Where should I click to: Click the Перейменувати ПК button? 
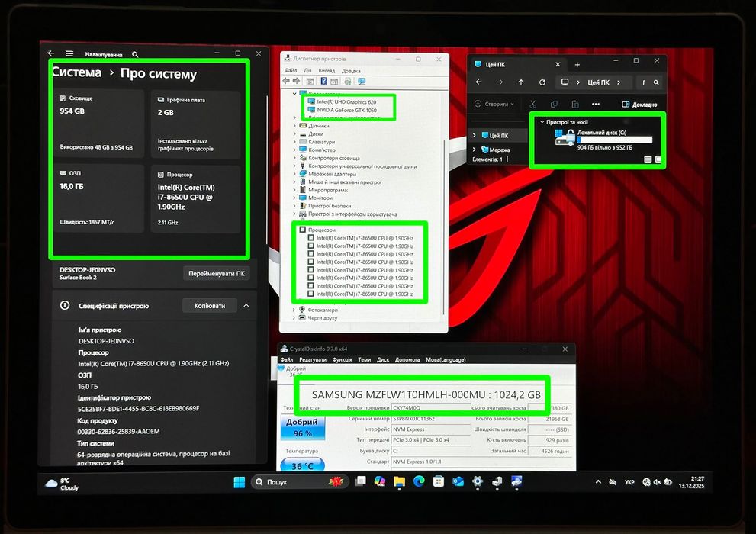[217, 273]
